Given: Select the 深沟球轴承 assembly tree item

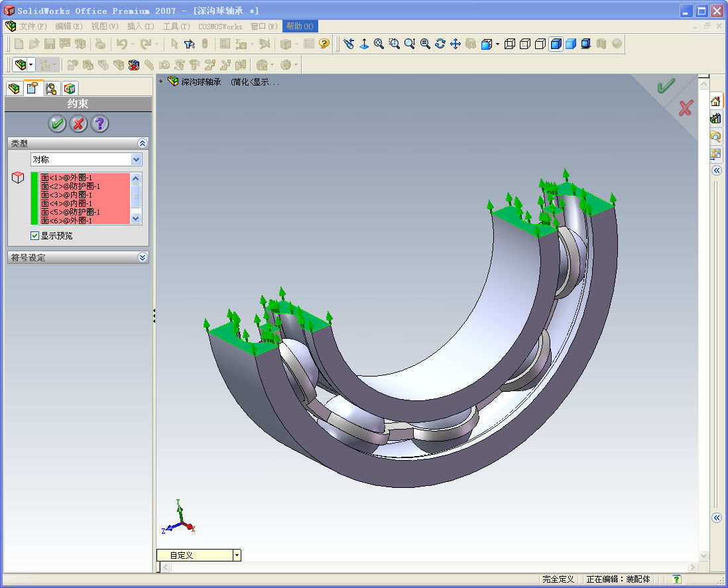Looking at the screenshot, I should (x=201, y=82).
